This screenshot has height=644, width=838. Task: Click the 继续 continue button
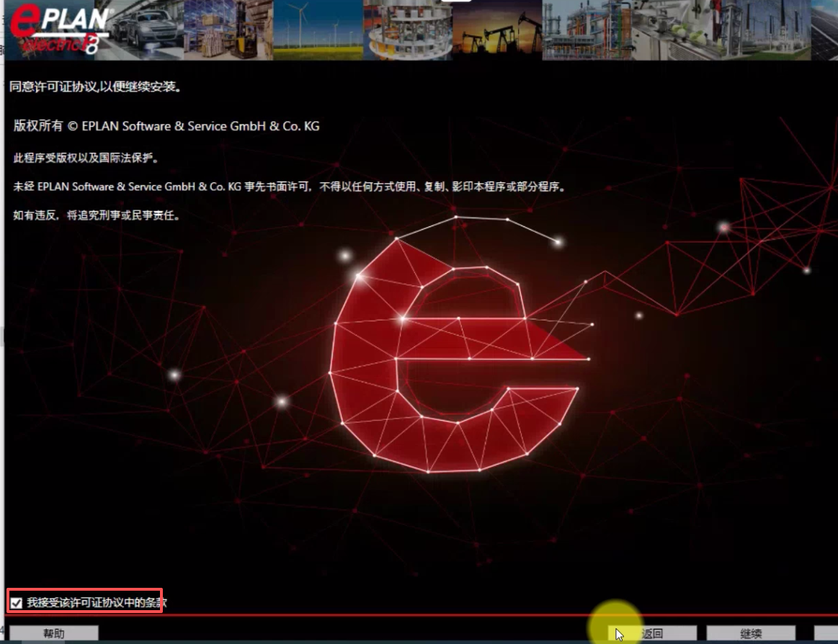coord(751,633)
